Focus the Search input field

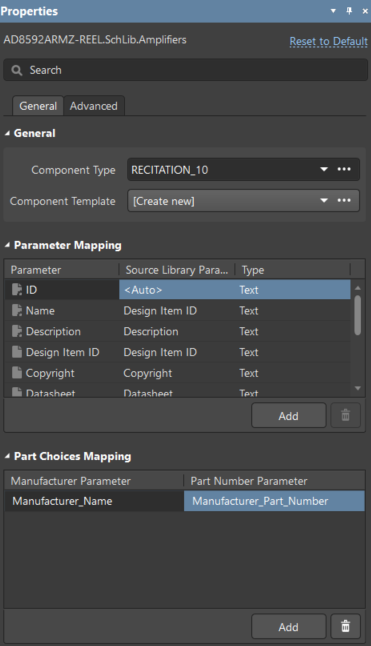tap(185, 70)
